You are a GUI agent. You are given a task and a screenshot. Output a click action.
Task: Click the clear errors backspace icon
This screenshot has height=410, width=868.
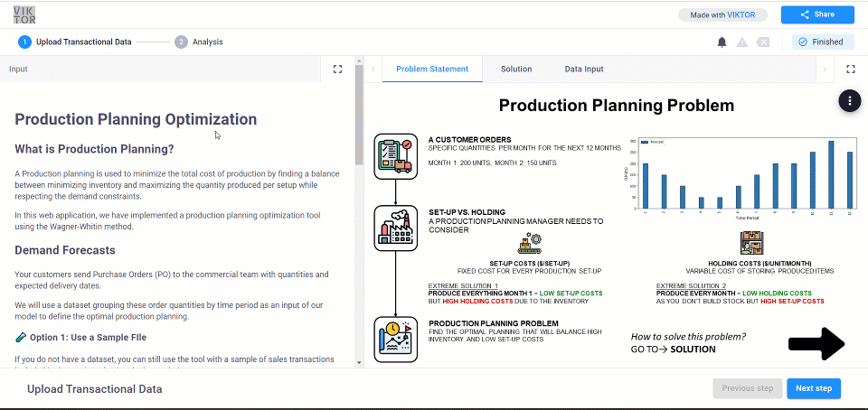point(763,42)
